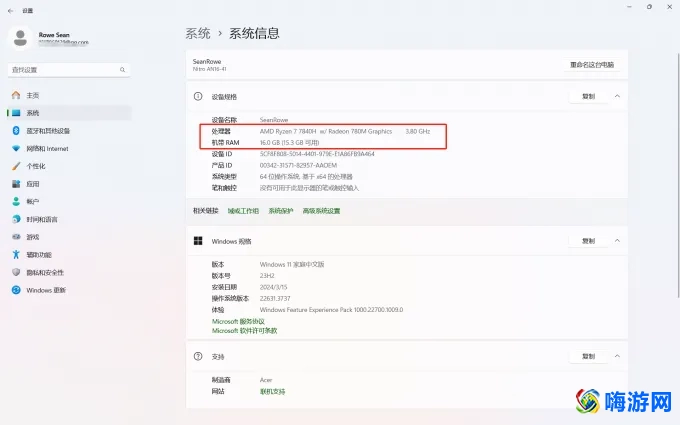Collapse the 支持 section chevron

[x=617, y=356]
